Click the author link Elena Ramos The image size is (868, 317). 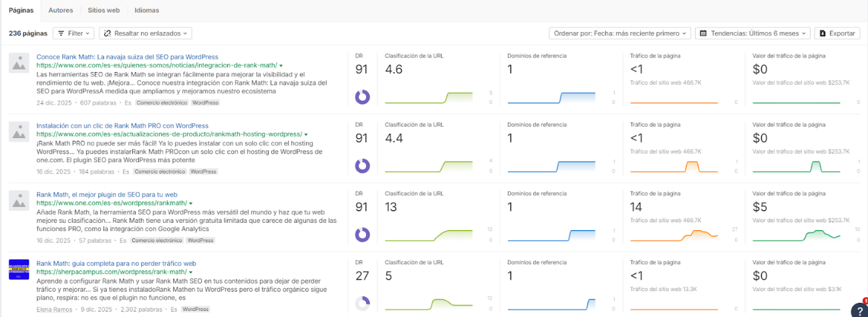[x=55, y=310]
